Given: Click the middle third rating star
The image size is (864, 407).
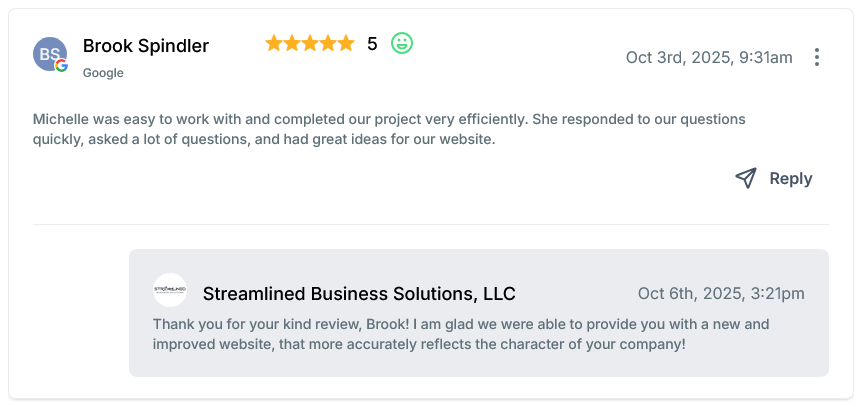Looking at the screenshot, I should (x=310, y=43).
